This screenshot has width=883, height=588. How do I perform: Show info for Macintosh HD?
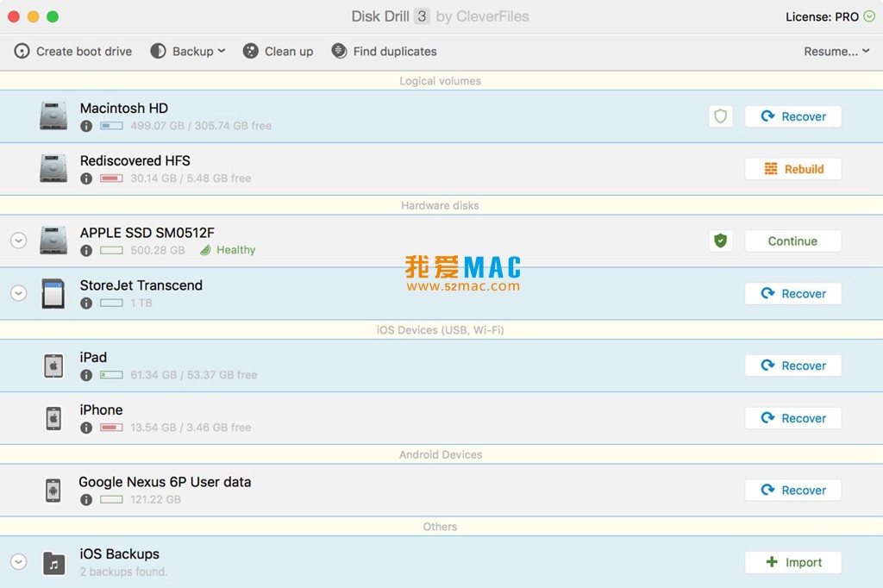[x=86, y=126]
